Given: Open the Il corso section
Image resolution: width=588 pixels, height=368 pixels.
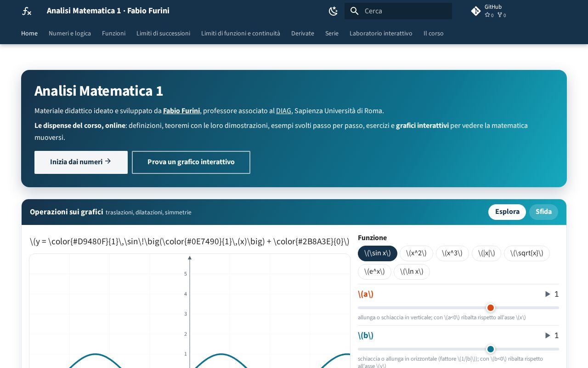Looking at the screenshot, I should 434,34.
